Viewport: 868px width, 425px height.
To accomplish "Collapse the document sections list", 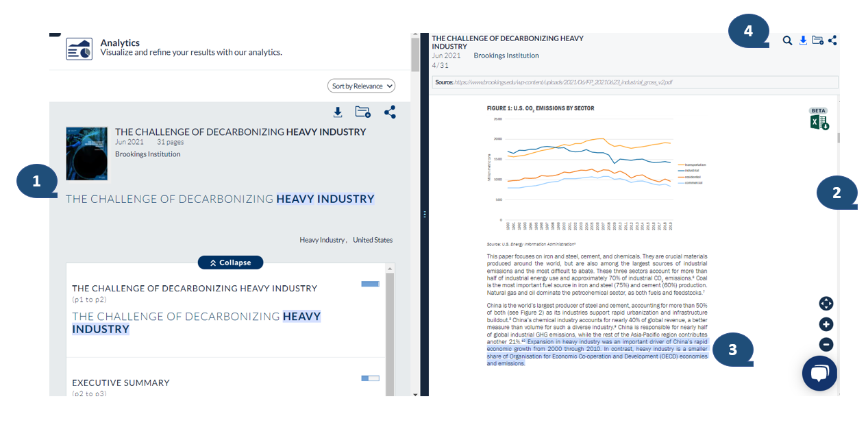I will click(230, 263).
